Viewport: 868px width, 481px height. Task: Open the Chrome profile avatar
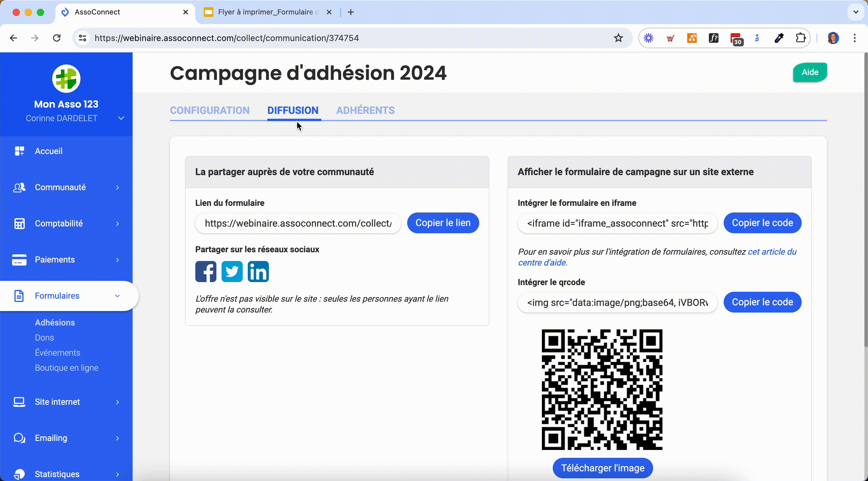point(833,38)
